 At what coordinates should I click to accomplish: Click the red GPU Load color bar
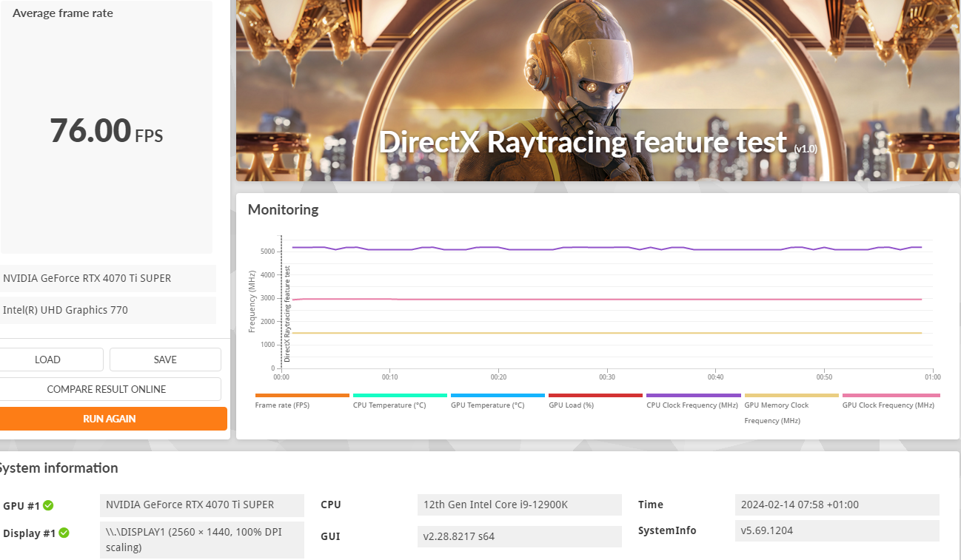[595, 396]
